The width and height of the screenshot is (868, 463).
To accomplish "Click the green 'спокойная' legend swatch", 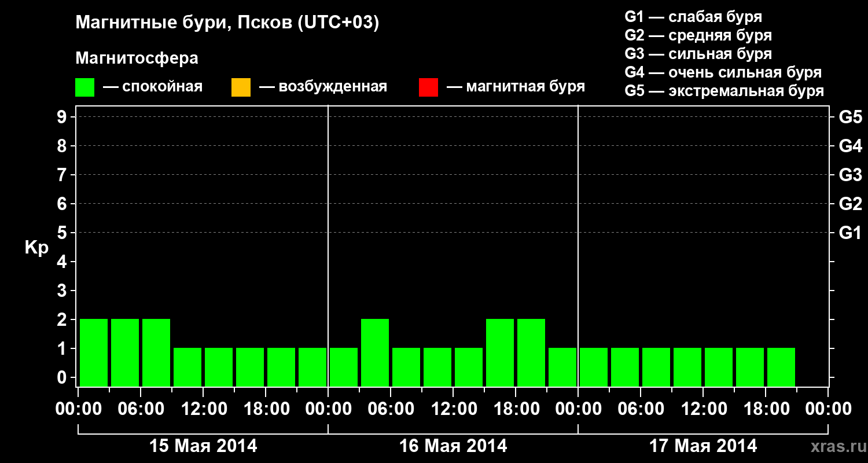I will click(x=85, y=87).
